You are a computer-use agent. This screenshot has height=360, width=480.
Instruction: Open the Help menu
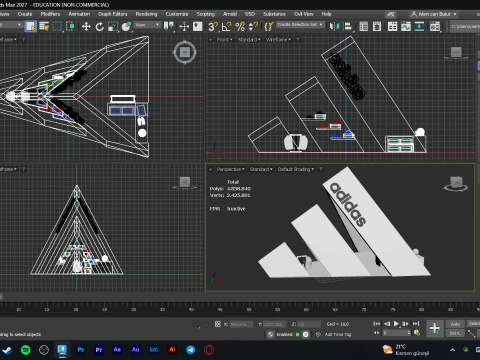point(326,14)
